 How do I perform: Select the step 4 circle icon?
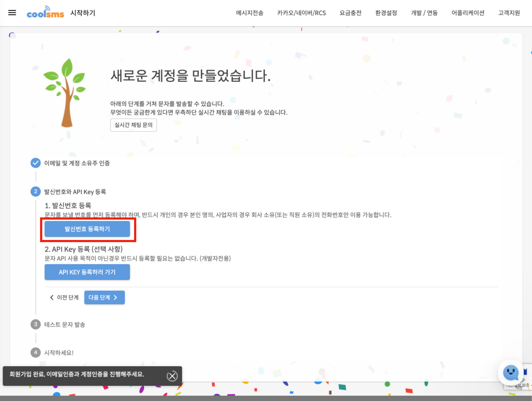click(x=36, y=353)
